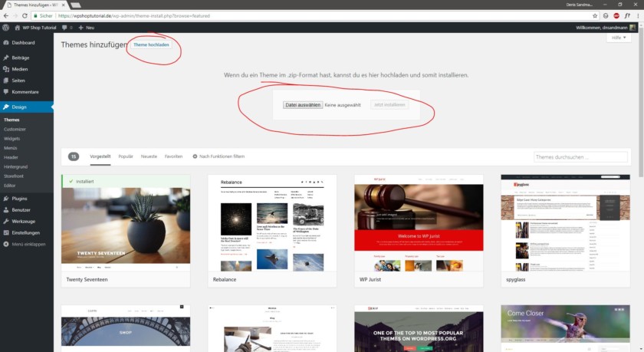Screen dimensions: 644x352
Task: Open the + Neu menu in admin bar
Action: 87,28
